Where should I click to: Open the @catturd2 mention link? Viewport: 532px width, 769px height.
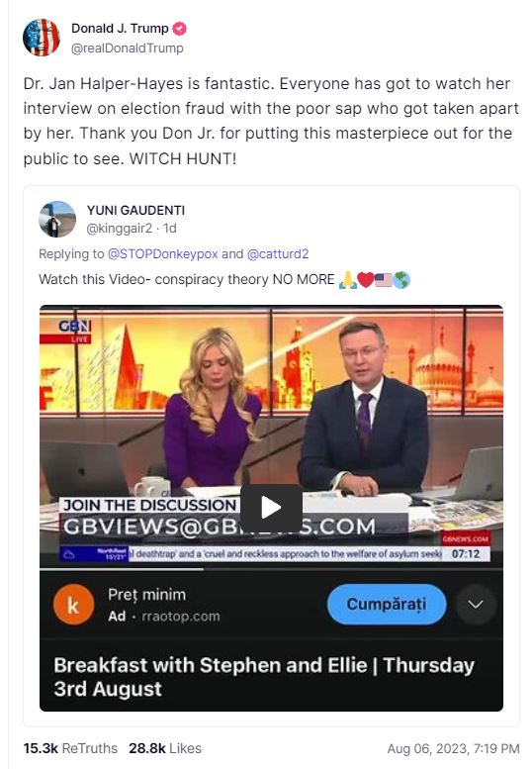point(278,253)
